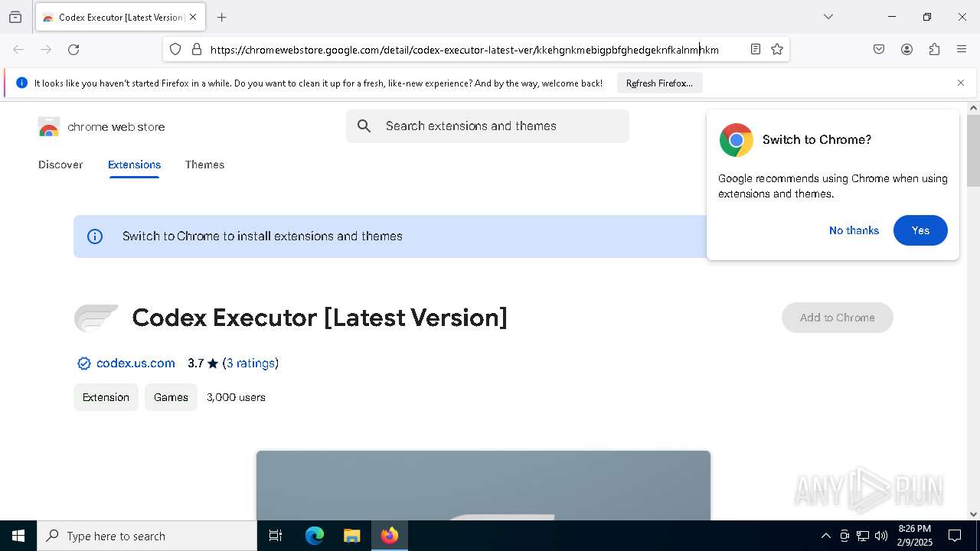Go forward one page

[46, 49]
